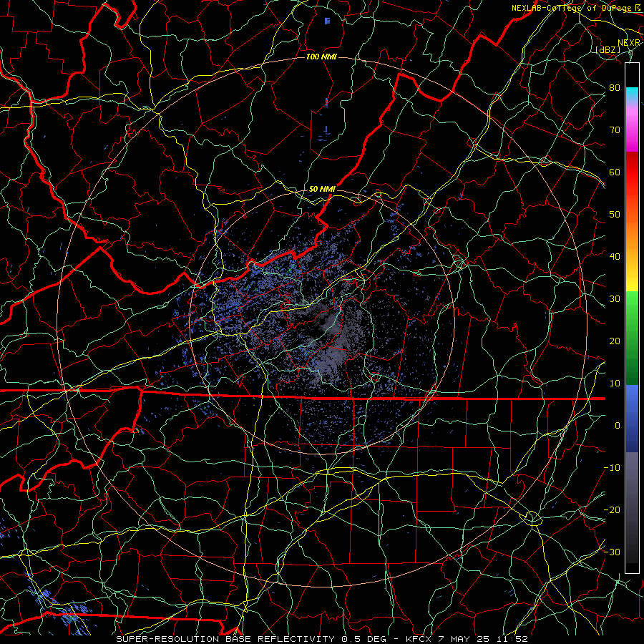Click the -10 value on the dBZ scale
Viewport: 644px width, 644px height.
tap(612, 467)
